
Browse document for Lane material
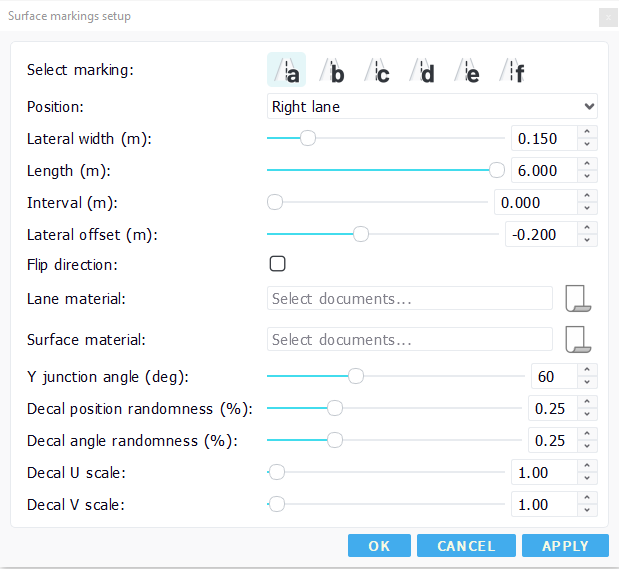pos(579,299)
